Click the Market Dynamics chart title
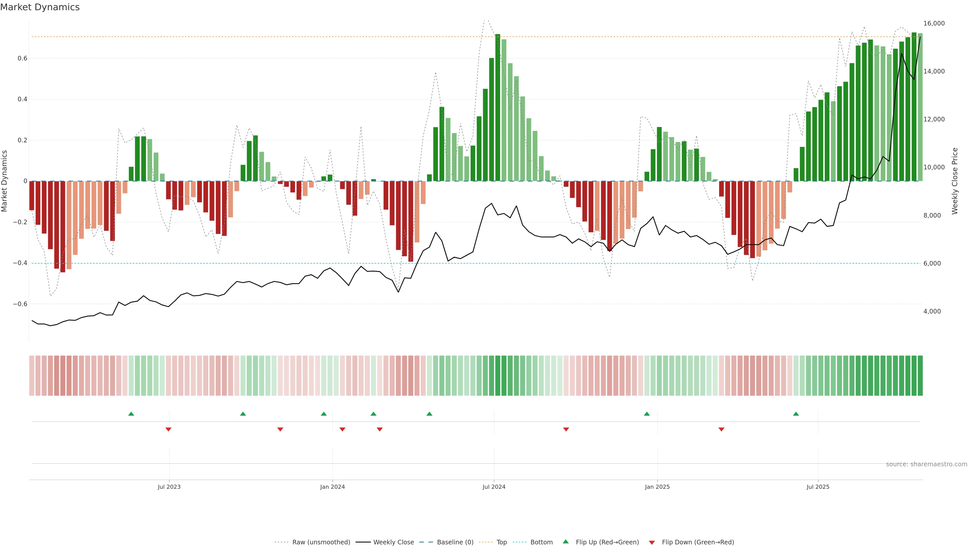Screen dimensions: 980x551 [x=40, y=7]
